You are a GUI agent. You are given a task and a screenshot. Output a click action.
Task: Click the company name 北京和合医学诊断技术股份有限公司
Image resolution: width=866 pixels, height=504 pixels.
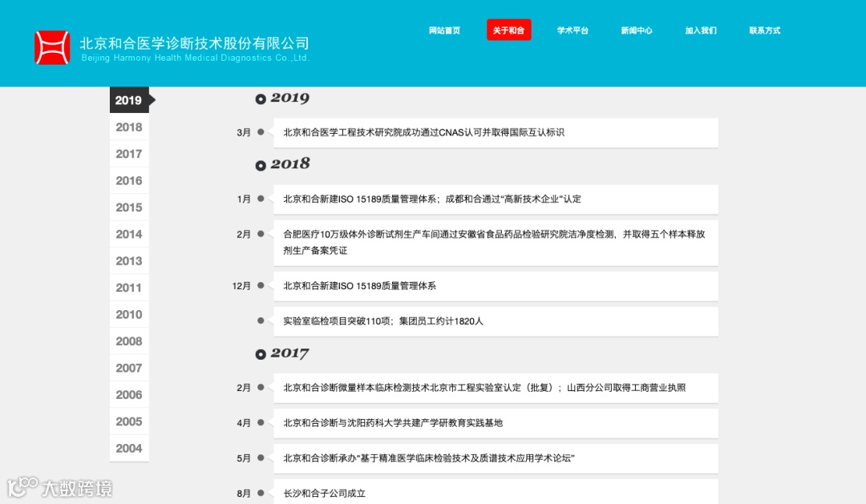click(x=194, y=43)
